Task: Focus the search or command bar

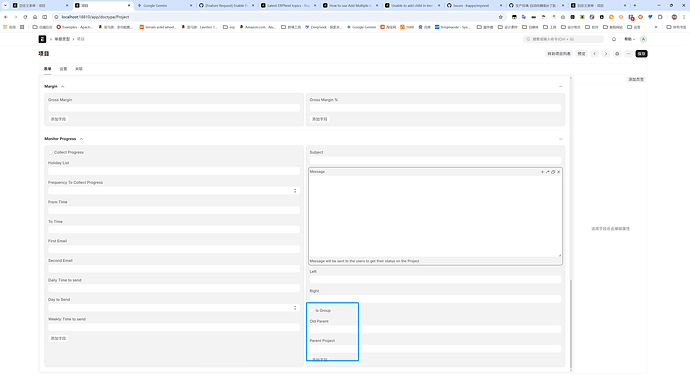Action: click(x=563, y=39)
